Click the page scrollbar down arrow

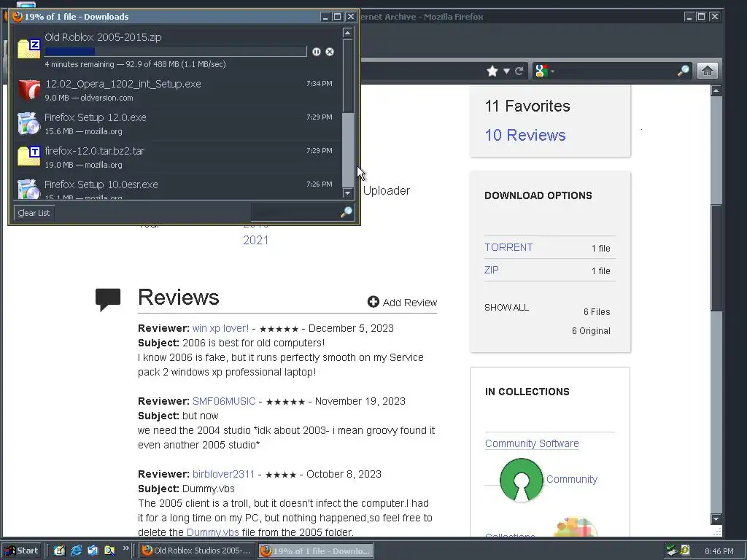(716, 518)
